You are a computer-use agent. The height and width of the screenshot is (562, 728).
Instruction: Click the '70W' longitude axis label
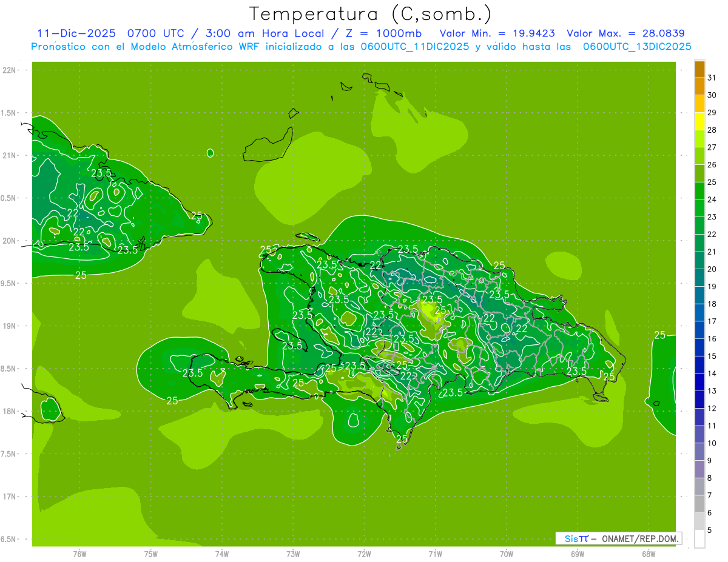(507, 554)
